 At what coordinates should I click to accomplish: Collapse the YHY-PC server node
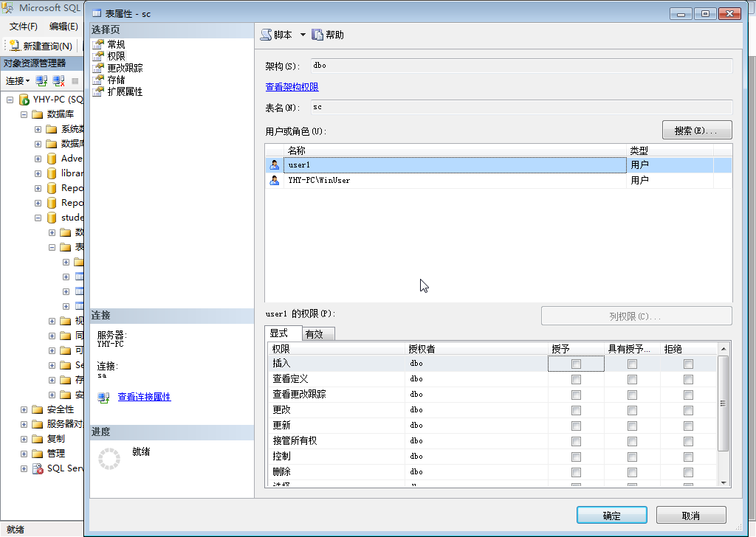pyautogui.click(x=10, y=100)
